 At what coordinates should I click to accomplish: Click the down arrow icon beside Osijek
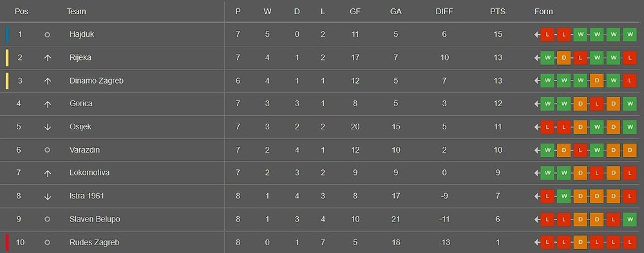(47, 127)
